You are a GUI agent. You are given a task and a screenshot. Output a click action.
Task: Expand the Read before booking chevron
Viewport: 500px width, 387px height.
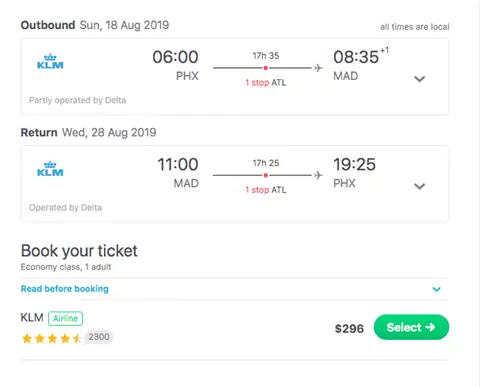click(x=436, y=289)
